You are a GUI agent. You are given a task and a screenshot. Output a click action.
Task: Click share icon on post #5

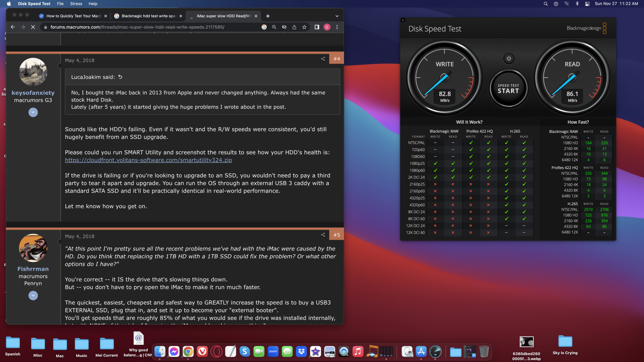tap(323, 235)
